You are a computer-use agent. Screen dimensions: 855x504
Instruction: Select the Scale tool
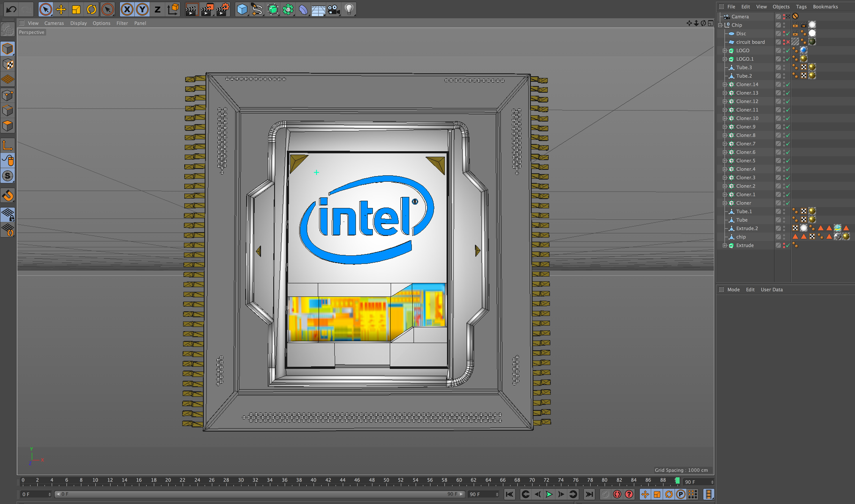pos(76,10)
